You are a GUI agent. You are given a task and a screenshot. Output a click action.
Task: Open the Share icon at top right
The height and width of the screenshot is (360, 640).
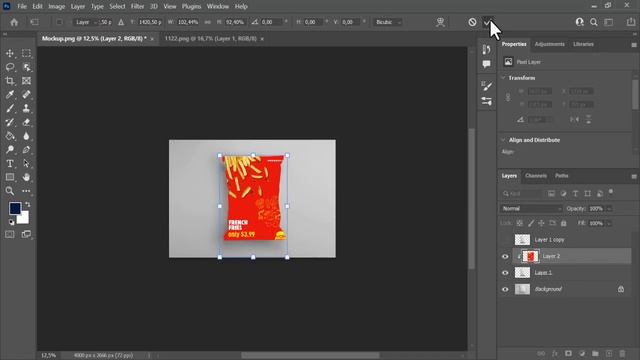point(631,22)
